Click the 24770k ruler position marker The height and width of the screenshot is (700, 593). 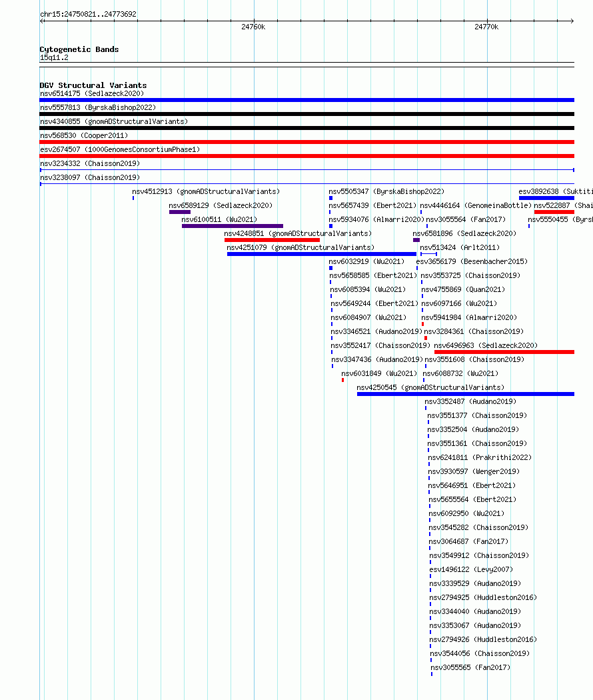(486, 27)
